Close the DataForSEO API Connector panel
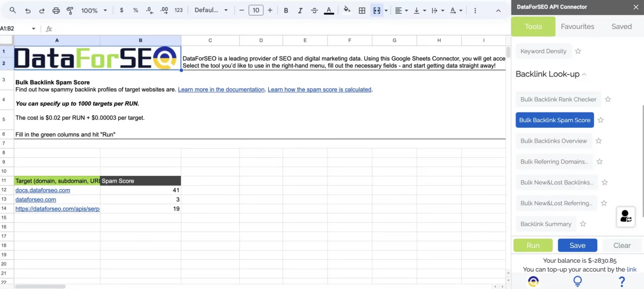644x289 pixels. coord(636,7)
